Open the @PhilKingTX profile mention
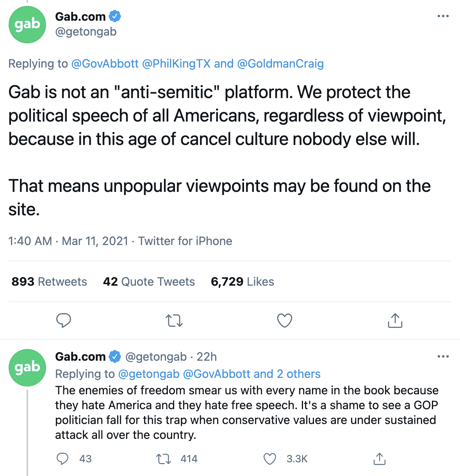Viewport: 460px width, 476px height. click(x=177, y=63)
